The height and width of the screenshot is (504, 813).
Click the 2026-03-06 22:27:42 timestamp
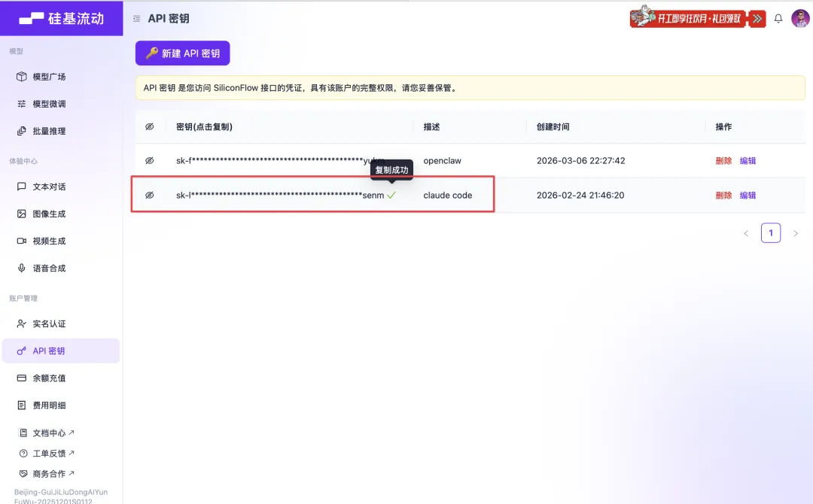[580, 160]
